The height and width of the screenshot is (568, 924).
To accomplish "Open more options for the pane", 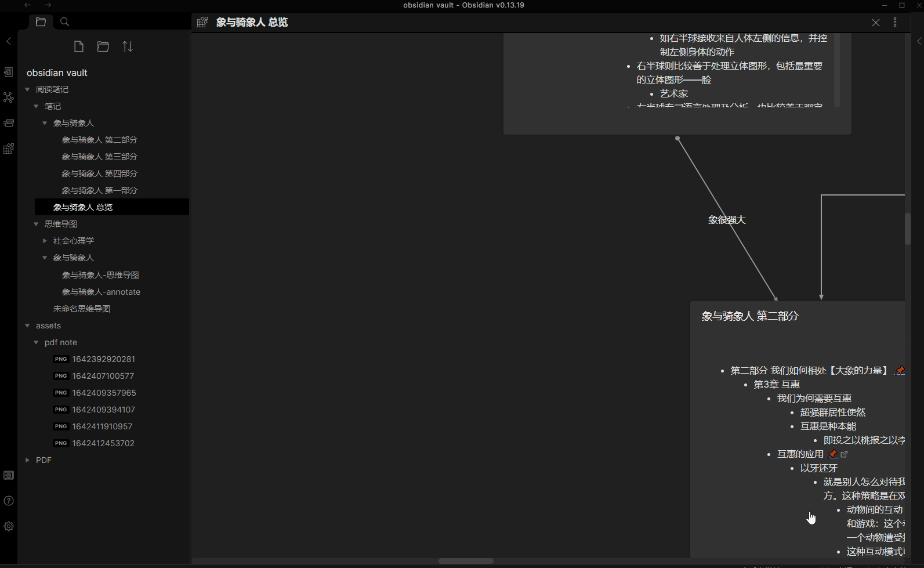I will click(895, 22).
